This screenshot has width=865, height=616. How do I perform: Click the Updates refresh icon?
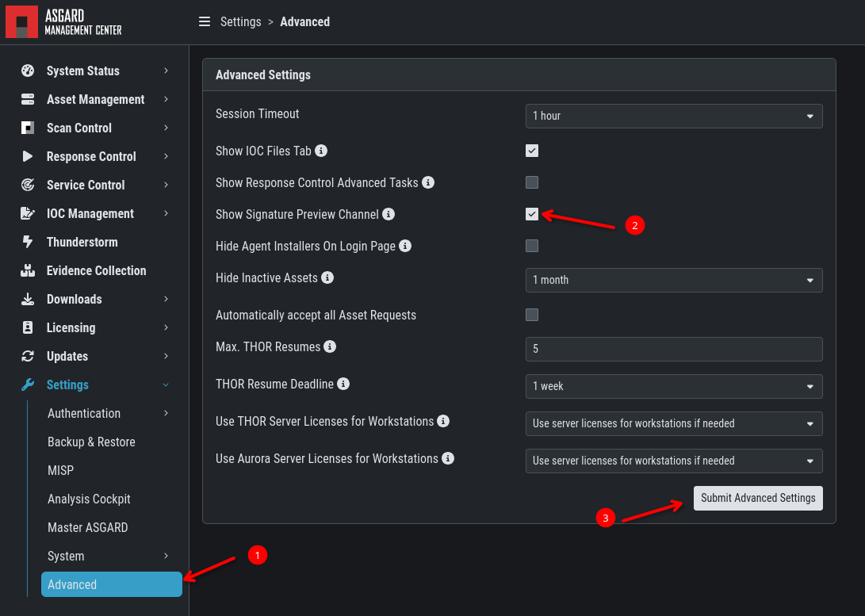28,356
